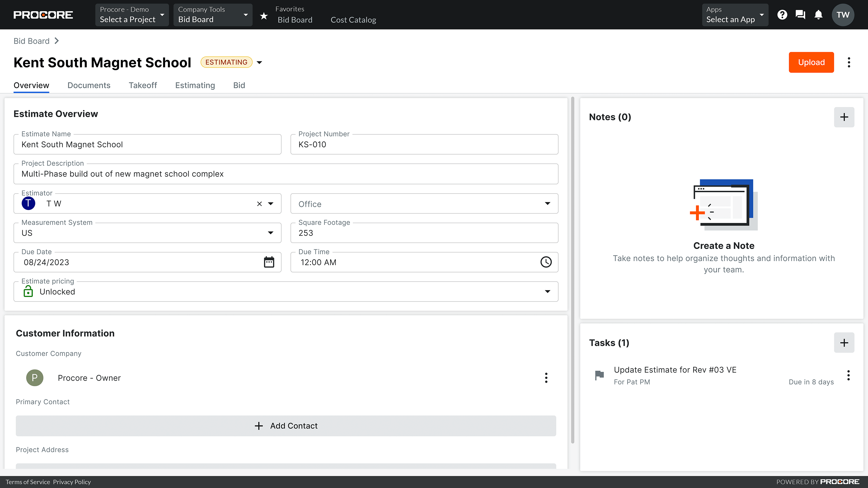View notifications via the bell icon
Screen dimensions: 868x488
click(x=818, y=14)
